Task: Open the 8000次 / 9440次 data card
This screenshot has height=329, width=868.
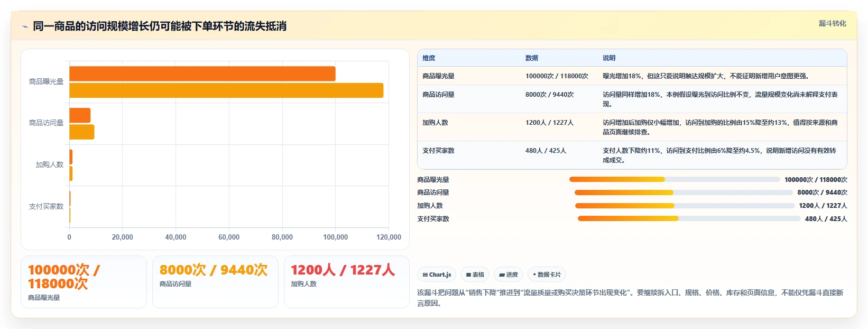Action: [x=215, y=282]
